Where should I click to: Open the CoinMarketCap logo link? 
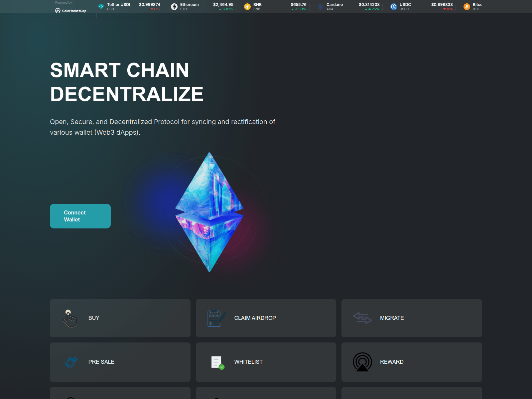[71, 11]
